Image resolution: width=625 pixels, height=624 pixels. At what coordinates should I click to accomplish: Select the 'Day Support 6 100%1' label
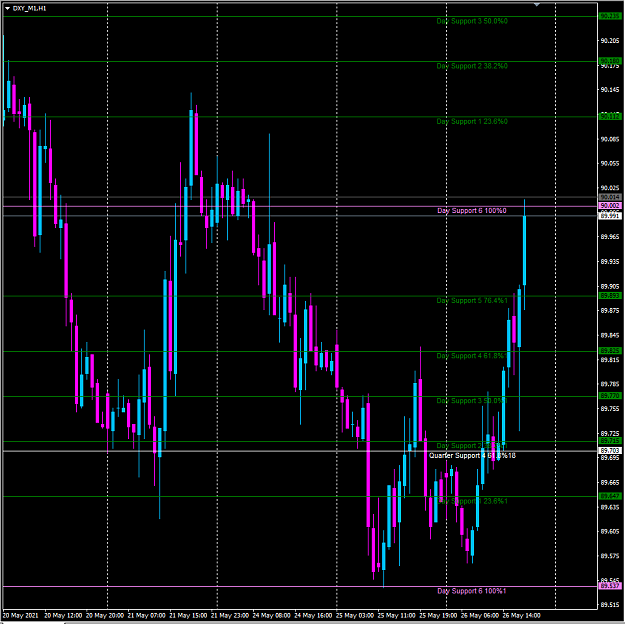(472, 591)
